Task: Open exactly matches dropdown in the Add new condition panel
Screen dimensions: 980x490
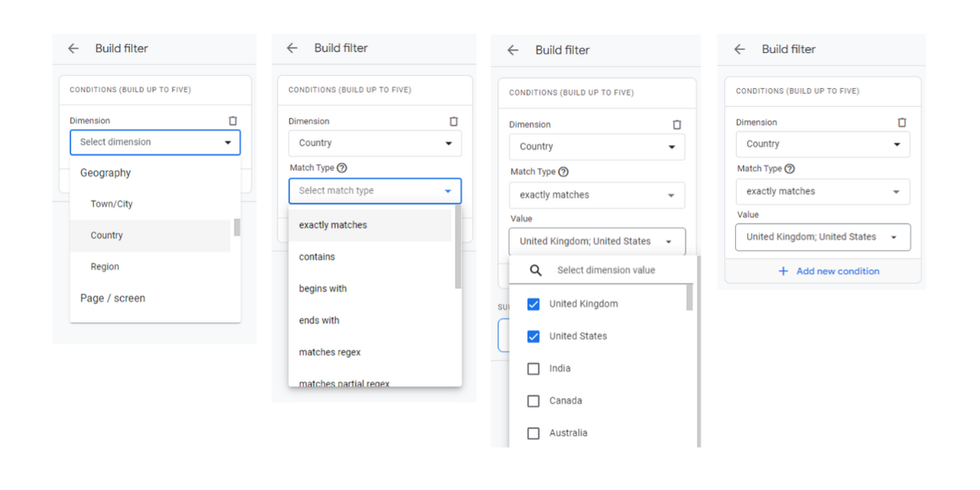Action: 823,191
